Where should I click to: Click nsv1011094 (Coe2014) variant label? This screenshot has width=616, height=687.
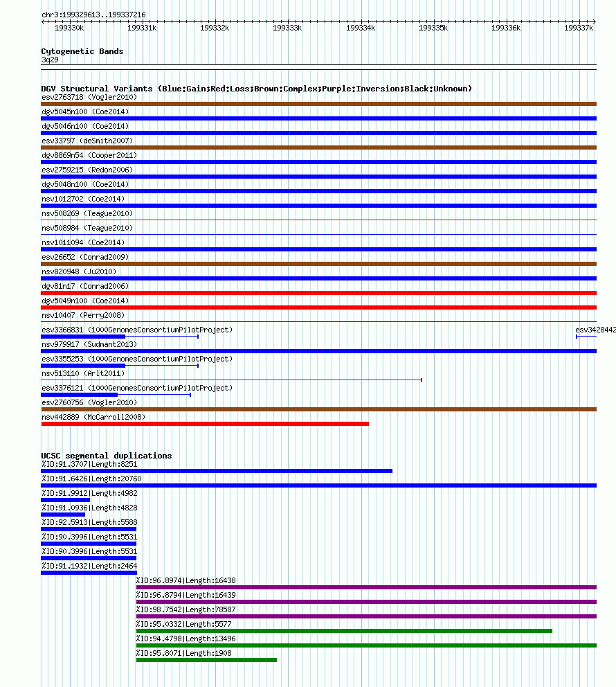pyautogui.click(x=83, y=242)
